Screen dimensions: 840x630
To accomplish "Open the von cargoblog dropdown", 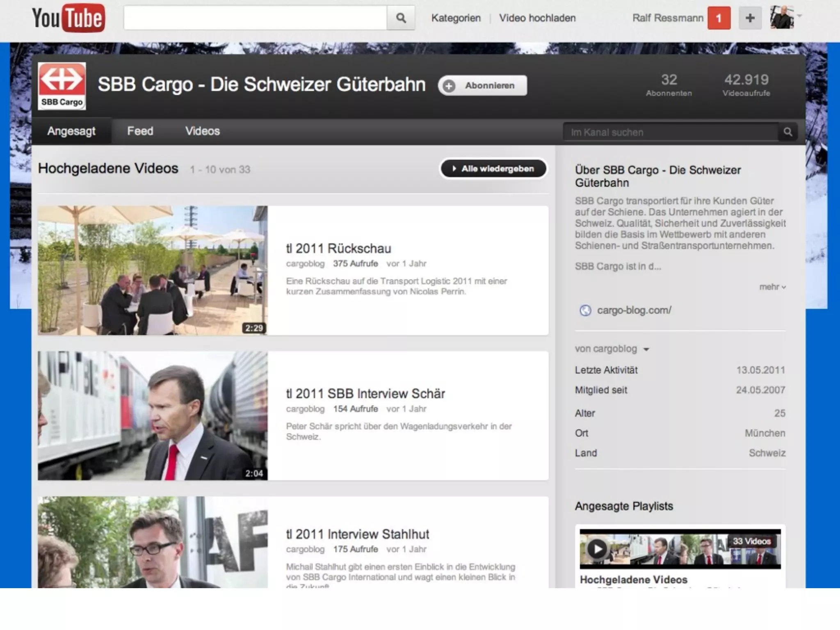I will pyautogui.click(x=612, y=349).
